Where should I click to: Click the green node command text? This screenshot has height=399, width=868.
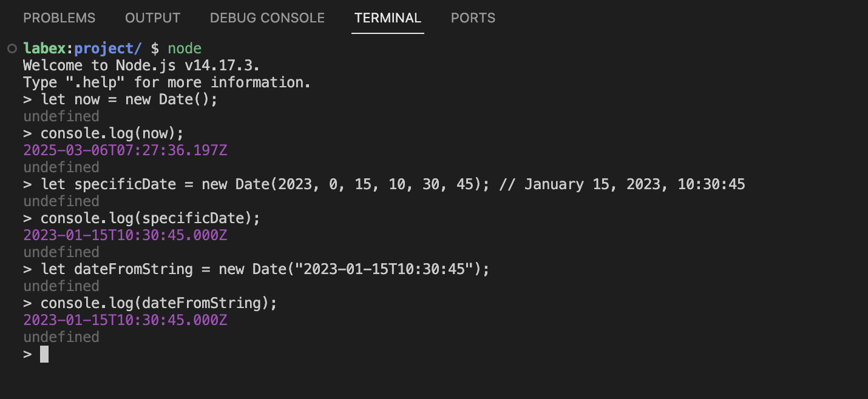point(185,48)
